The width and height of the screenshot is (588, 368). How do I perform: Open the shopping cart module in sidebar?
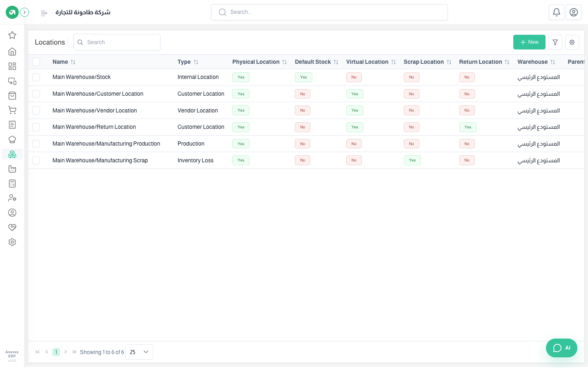point(12,110)
